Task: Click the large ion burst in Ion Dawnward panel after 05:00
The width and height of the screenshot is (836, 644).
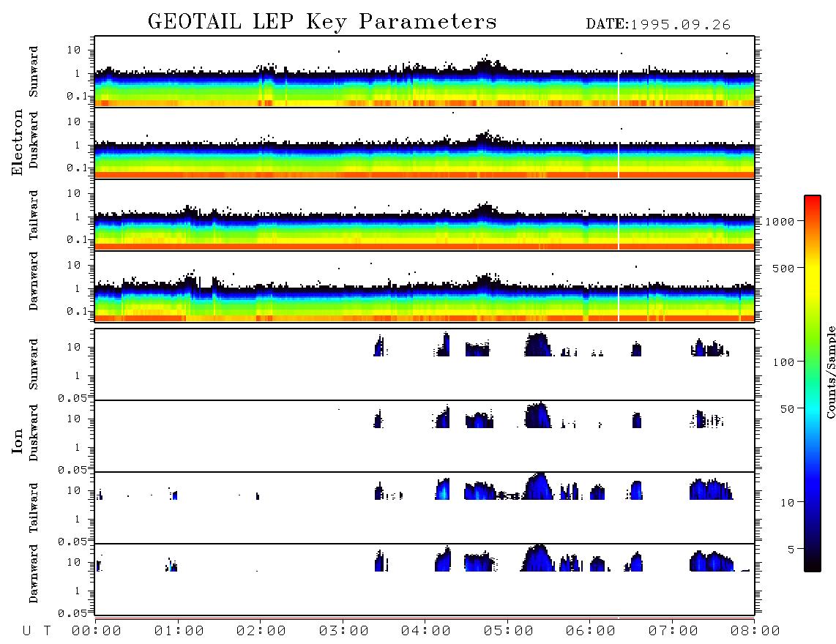Action: [x=539, y=558]
